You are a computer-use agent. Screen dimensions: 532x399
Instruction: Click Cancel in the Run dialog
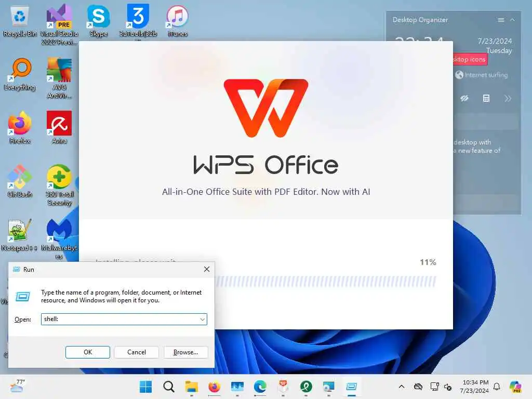tap(137, 352)
